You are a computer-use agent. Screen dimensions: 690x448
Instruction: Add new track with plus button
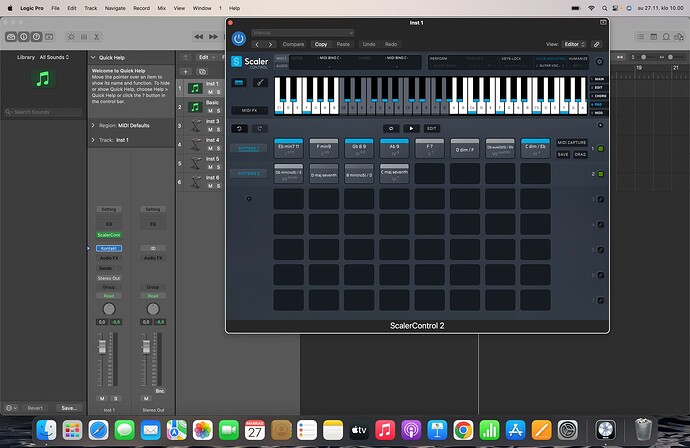click(185, 72)
